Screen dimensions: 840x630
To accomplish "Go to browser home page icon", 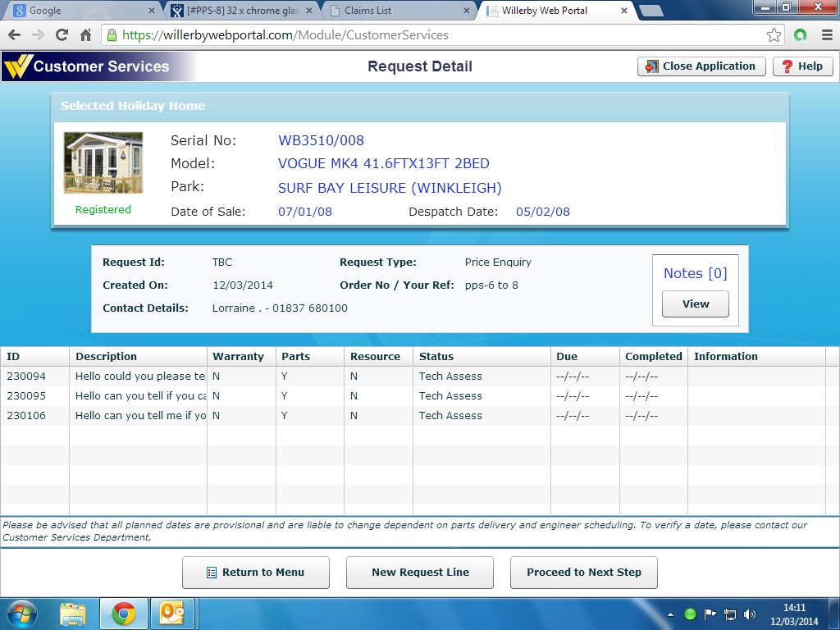I will (x=85, y=35).
